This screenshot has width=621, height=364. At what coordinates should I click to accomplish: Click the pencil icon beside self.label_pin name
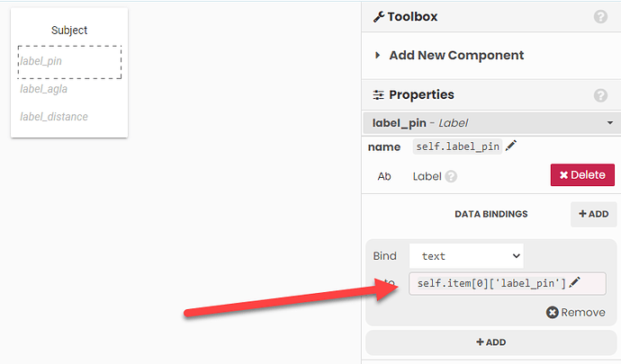point(511,146)
